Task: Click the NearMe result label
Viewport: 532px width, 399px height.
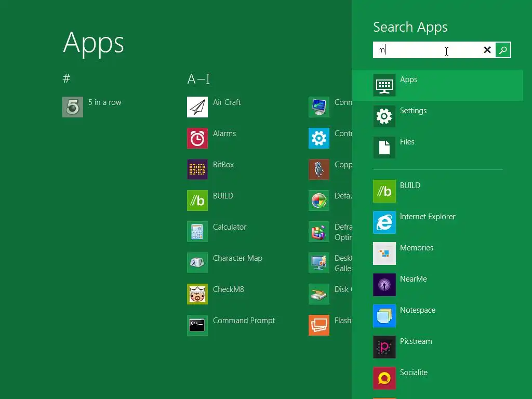Action: 413,279
